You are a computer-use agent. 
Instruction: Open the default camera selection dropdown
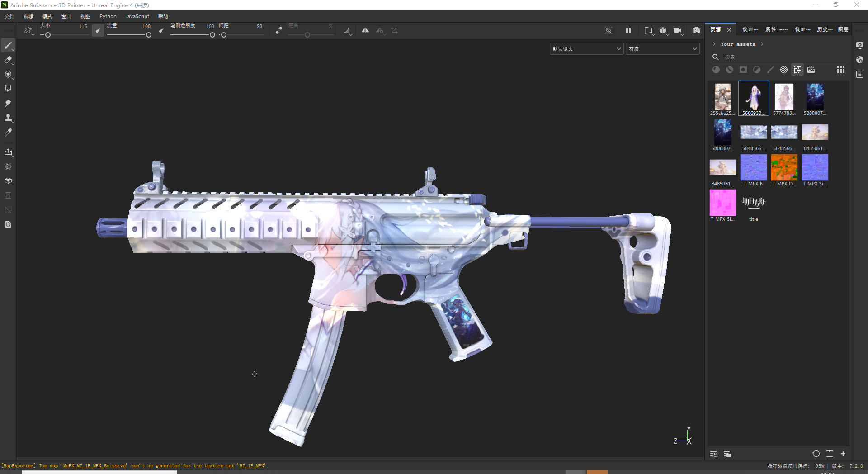coord(587,49)
